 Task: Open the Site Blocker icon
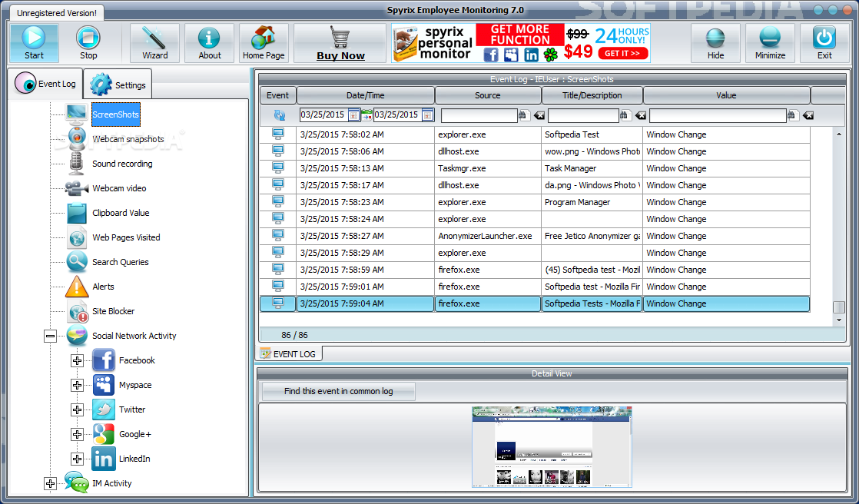(78, 311)
